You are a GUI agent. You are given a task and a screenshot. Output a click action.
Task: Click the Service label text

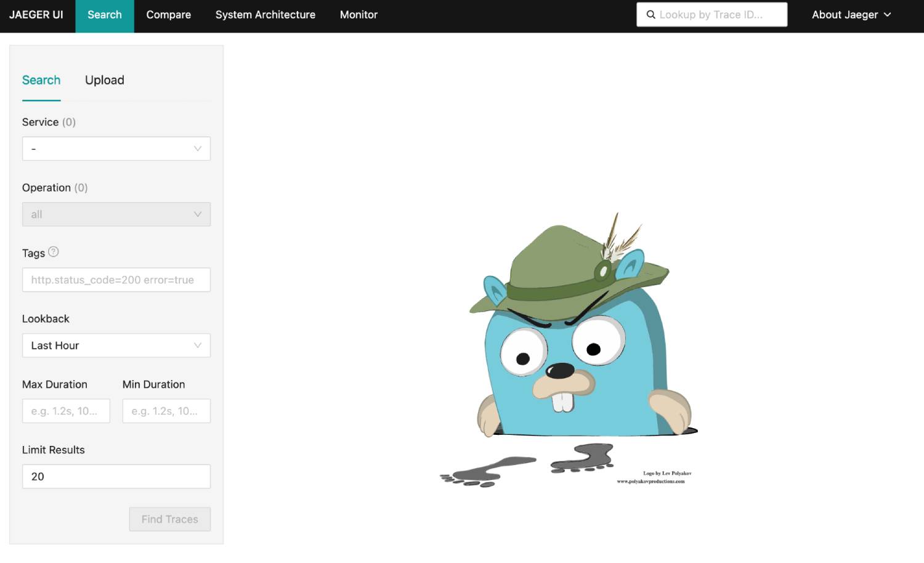pos(40,122)
